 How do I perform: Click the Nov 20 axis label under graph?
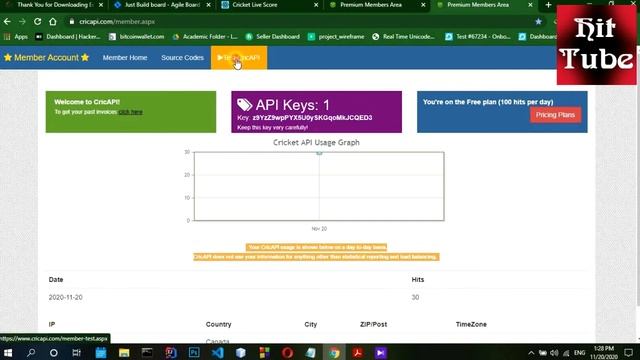pyautogui.click(x=319, y=229)
